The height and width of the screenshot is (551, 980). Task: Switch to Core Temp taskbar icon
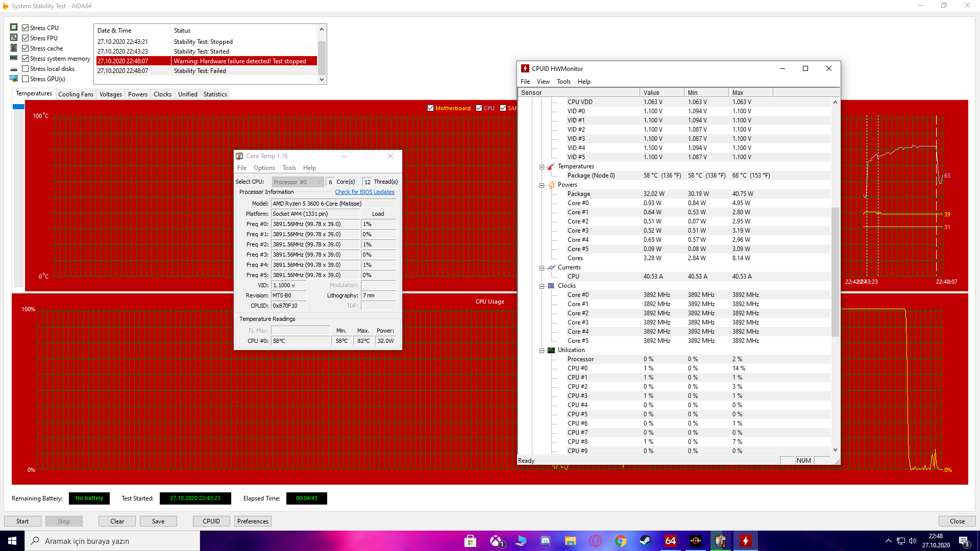720,541
